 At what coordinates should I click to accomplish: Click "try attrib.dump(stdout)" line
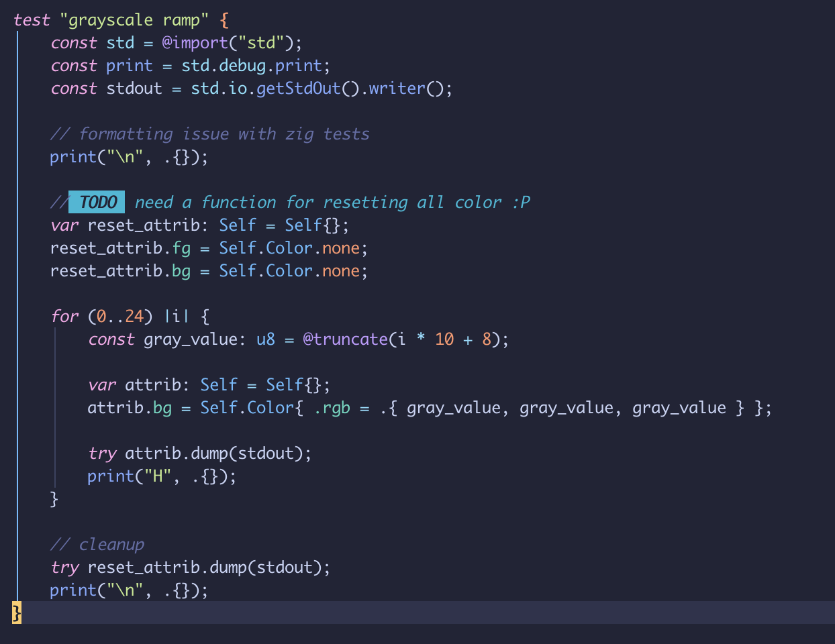tap(199, 453)
